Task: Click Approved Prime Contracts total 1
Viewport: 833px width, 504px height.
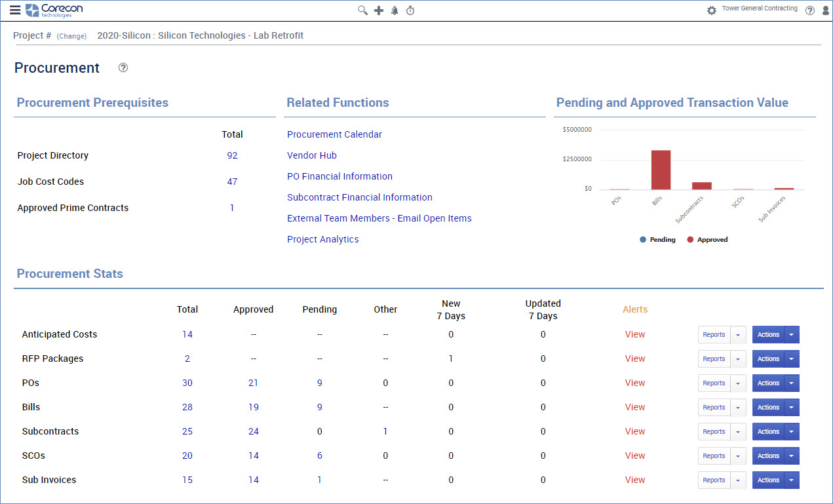Action: 232,208
